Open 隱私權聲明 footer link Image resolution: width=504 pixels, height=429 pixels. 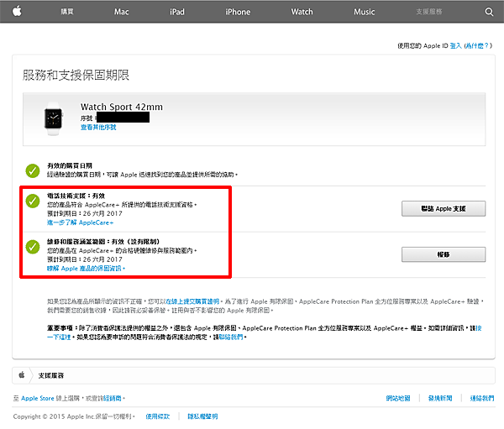pos(202,416)
